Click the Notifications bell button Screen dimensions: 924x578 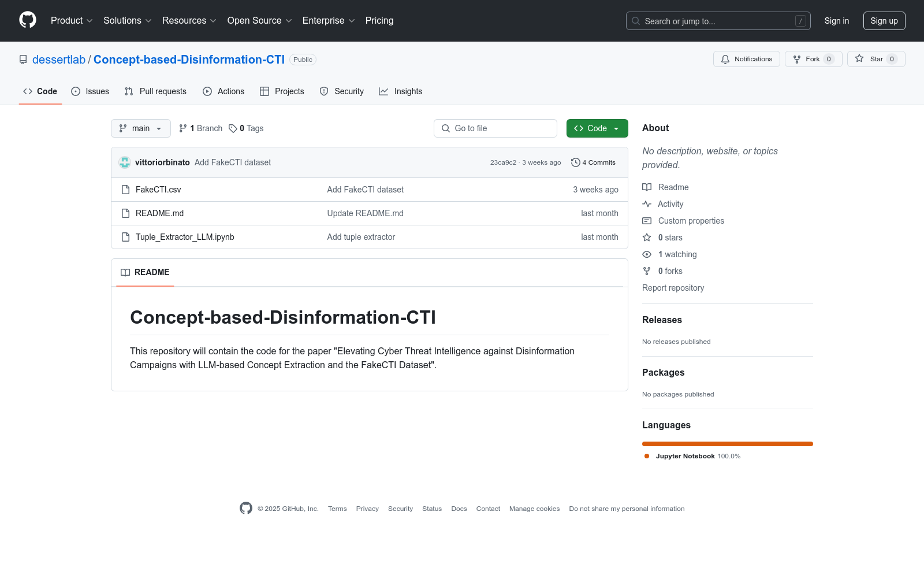coord(747,59)
